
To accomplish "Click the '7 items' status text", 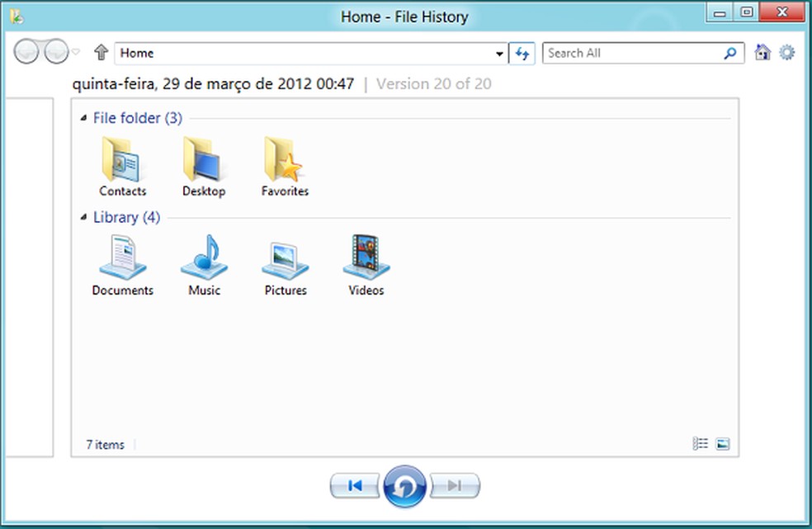I will coord(105,445).
